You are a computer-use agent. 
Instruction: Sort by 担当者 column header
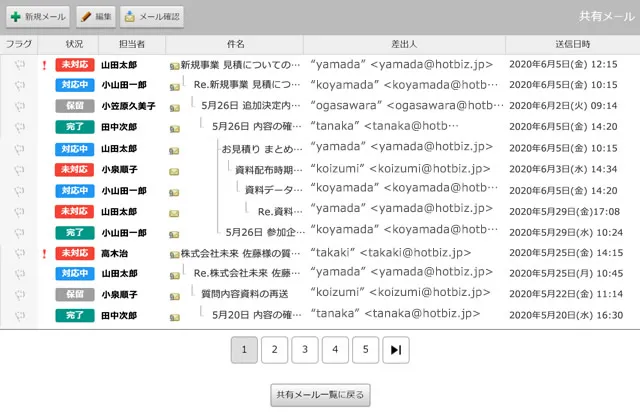click(x=132, y=44)
